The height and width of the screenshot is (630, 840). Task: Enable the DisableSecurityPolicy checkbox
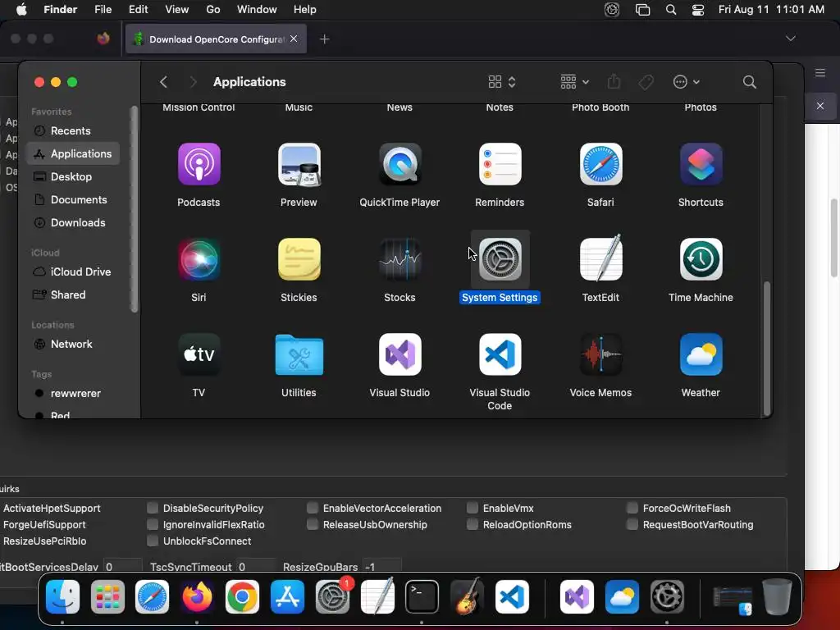tap(153, 508)
